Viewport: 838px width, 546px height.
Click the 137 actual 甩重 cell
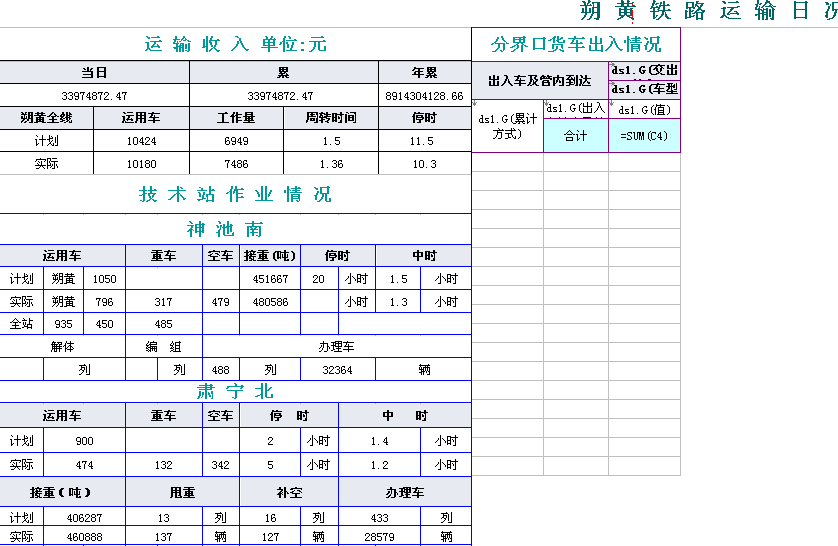(x=164, y=536)
